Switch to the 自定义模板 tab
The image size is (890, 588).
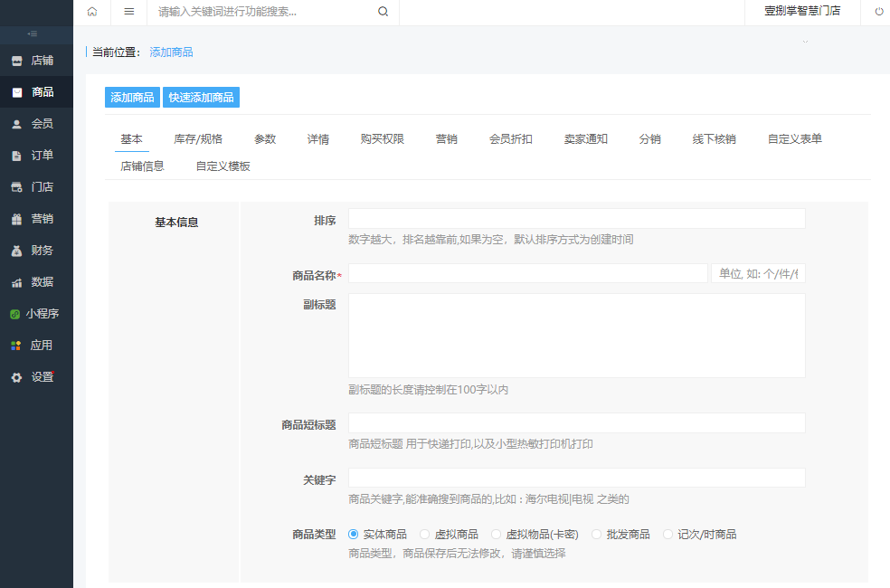[223, 166]
